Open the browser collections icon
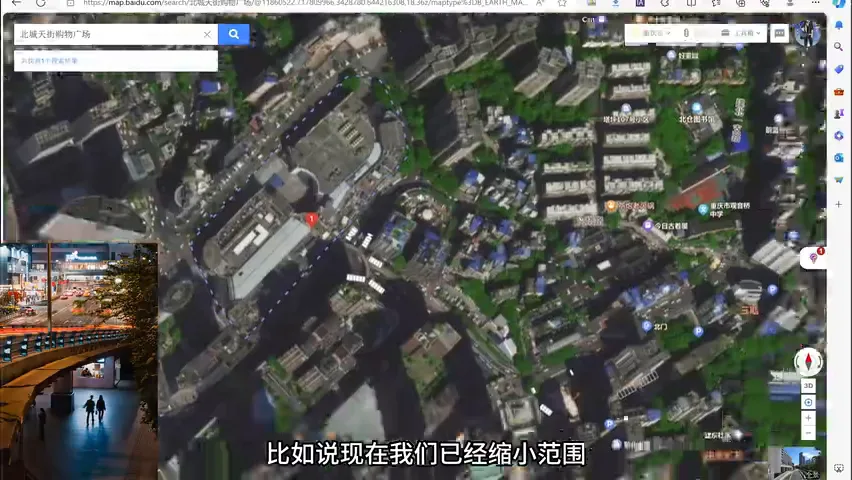The image size is (852, 480). pyautogui.click(x=740, y=3)
